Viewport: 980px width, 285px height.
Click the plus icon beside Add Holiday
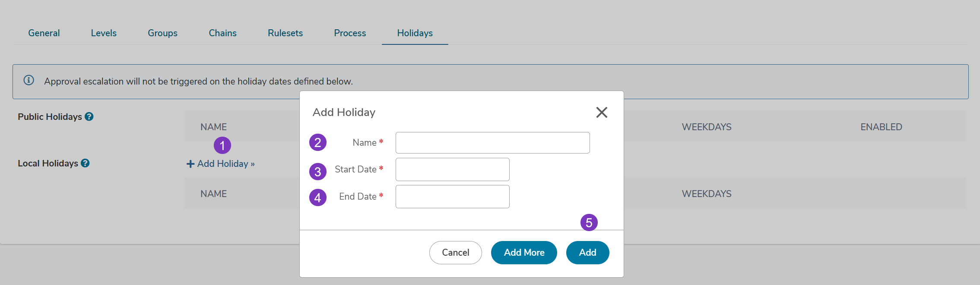click(190, 164)
